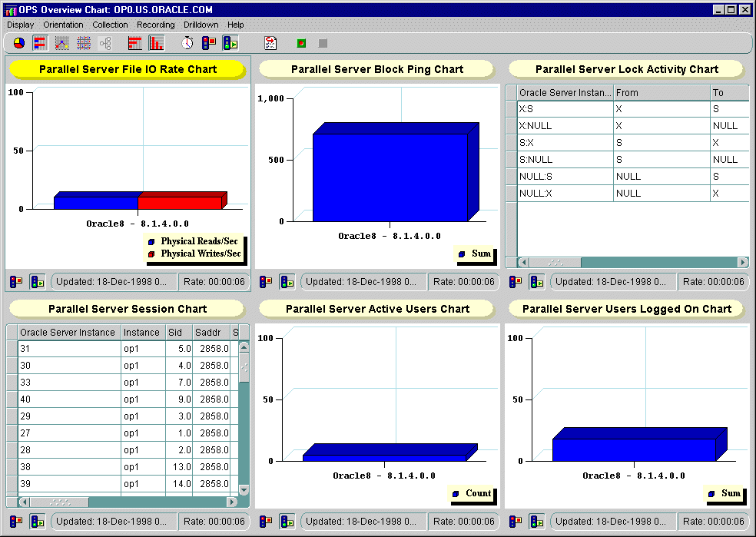Toggle horizontal orientation in toolbar
The height and width of the screenshot is (537, 756).
pyautogui.click(x=135, y=43)
